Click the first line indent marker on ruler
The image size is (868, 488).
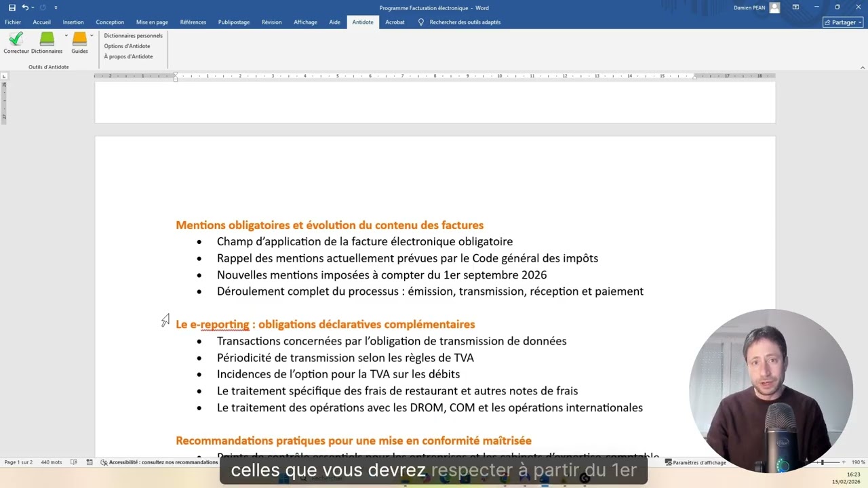click(x=176, y=73)
